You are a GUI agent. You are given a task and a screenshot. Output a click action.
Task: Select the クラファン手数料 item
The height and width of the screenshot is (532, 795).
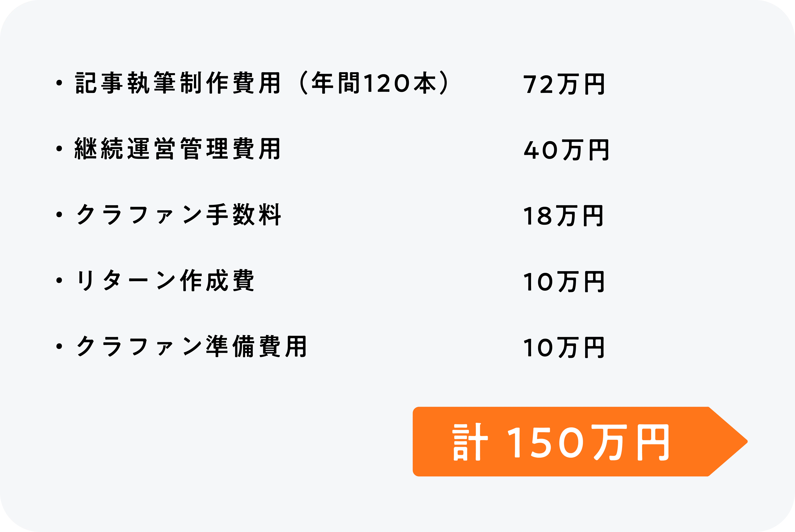pyautogui.click(x=179, y=214)
